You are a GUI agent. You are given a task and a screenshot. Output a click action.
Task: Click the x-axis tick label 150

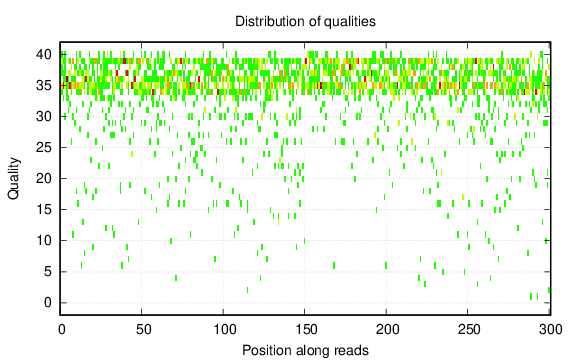coord(307,330)
